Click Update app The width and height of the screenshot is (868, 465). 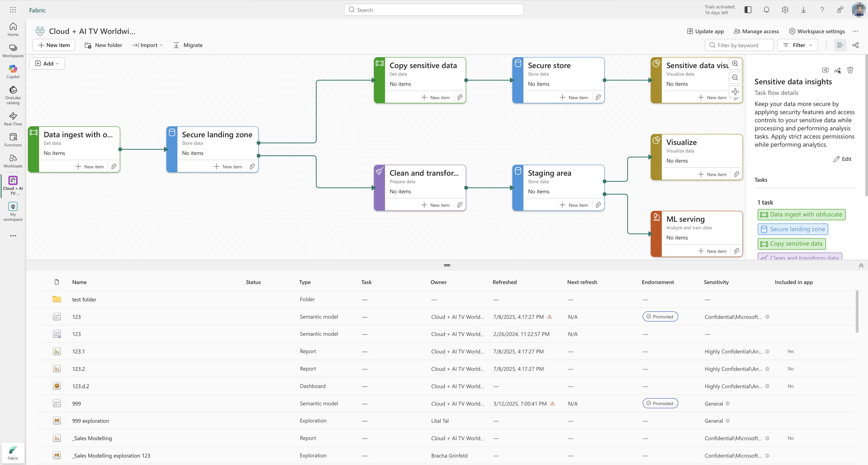(x=705, y=31)
